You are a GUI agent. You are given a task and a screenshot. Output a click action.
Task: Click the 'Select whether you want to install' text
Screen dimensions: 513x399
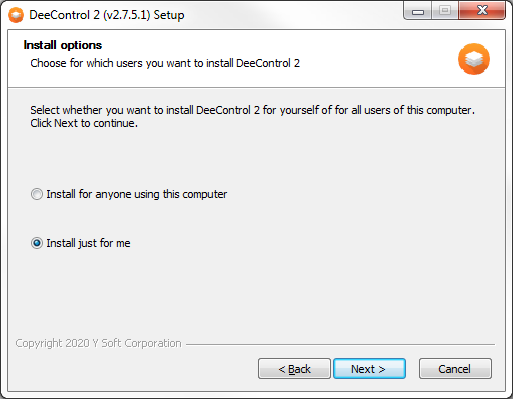pyautogui.click(x=252, y=110)
